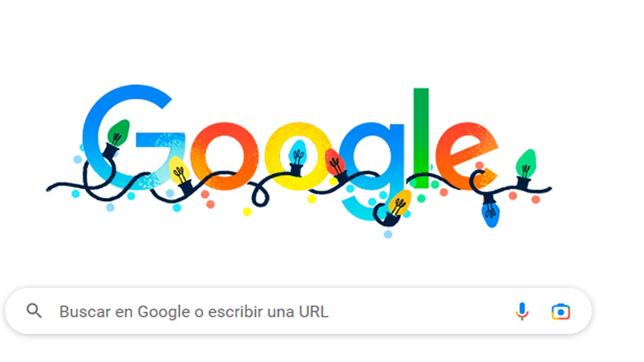This screenshot has height=362, width=644.
Task: Click the magnifying glass search icon
Action: click(34, 311)
